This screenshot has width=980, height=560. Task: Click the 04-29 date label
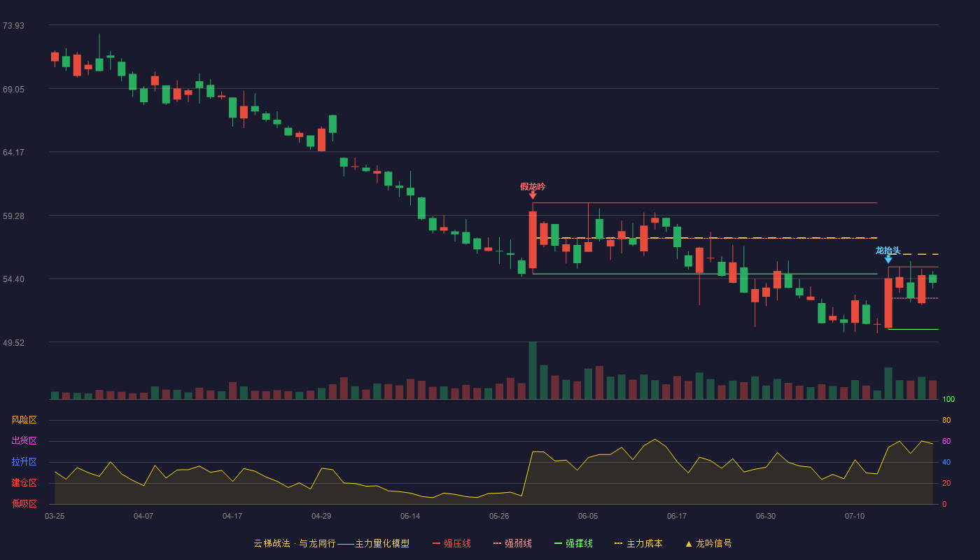(321, 516)
